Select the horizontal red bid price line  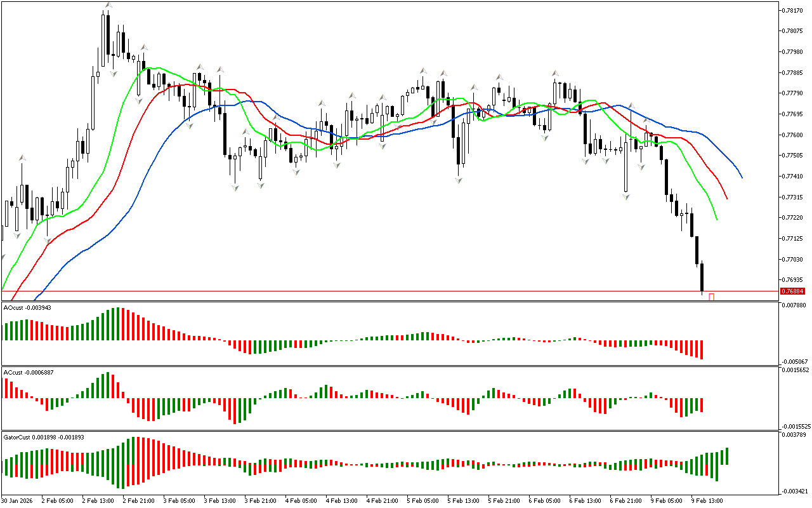point(381,291)
